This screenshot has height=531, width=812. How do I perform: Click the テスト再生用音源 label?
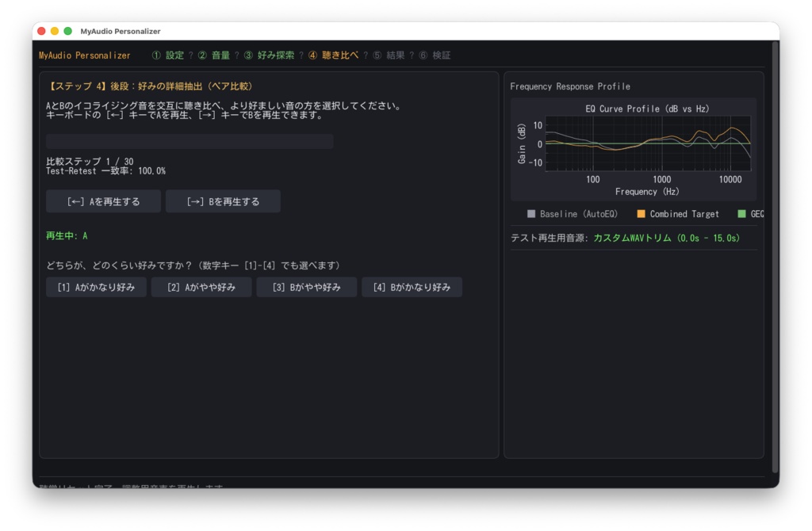pyautogui.click(x=550, y=238)
